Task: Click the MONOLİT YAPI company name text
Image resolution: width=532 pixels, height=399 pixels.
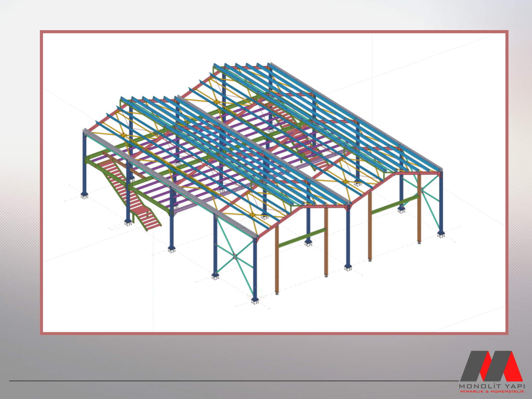Action: [492, 386]
